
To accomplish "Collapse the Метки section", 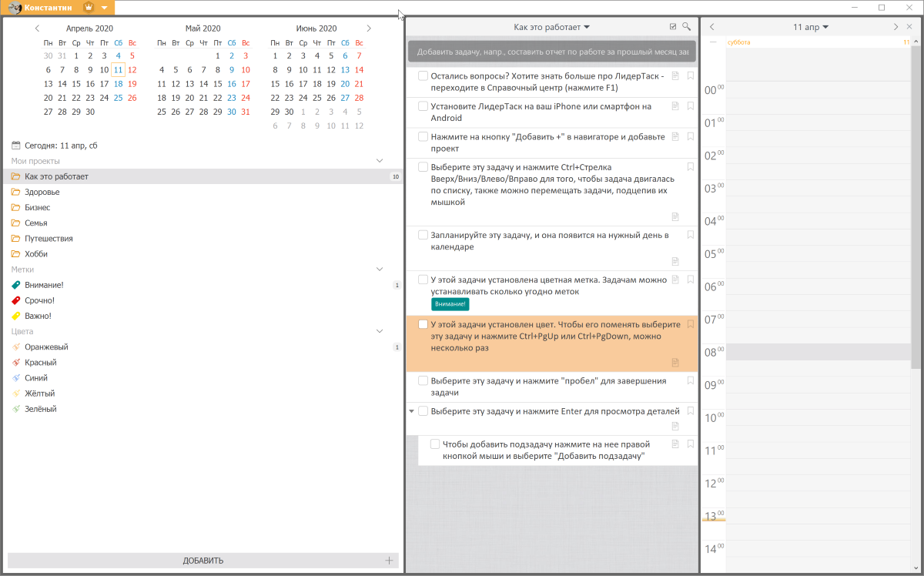I will click(x=379, y=270).
